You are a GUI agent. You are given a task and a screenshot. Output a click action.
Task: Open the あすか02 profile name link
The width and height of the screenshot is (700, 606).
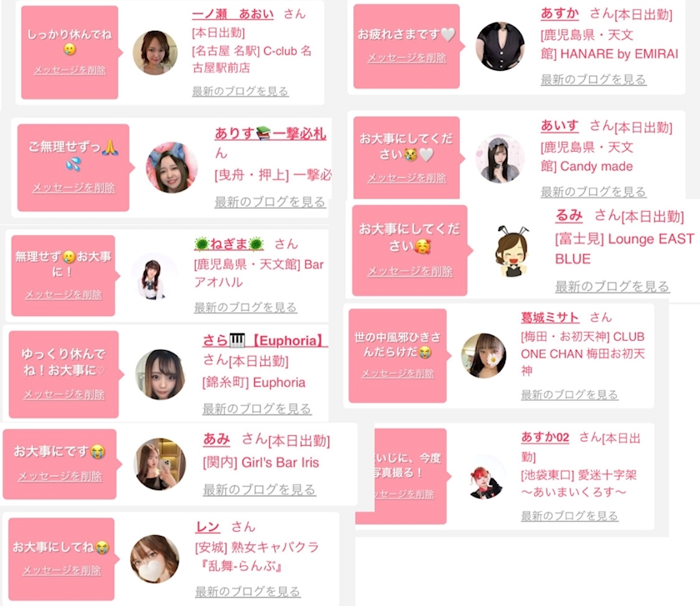click(x=545, y=437)
